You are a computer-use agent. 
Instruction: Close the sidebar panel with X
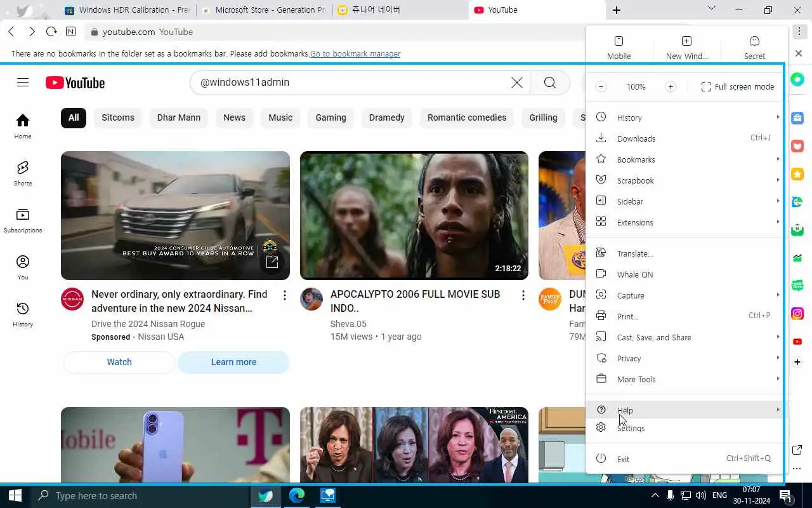click(x=799, y=54)
